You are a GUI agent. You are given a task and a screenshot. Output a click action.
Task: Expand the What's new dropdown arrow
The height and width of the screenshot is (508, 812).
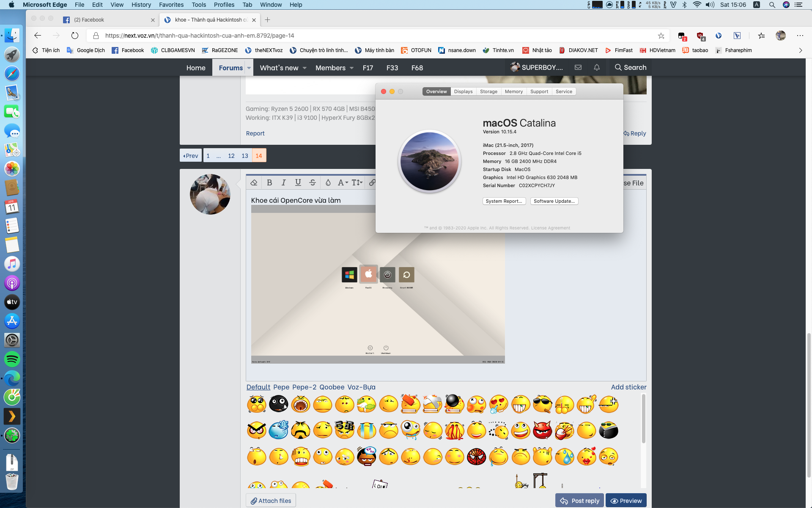point(304,68)
